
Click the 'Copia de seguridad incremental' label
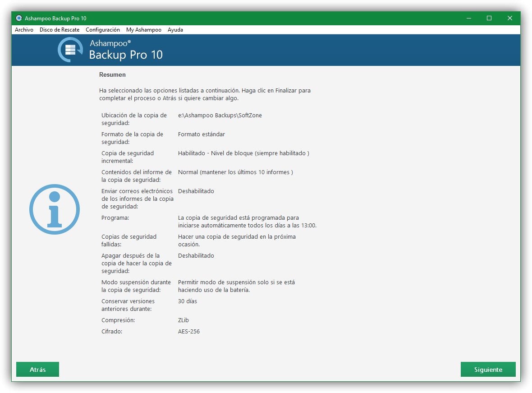coord(128,157)
